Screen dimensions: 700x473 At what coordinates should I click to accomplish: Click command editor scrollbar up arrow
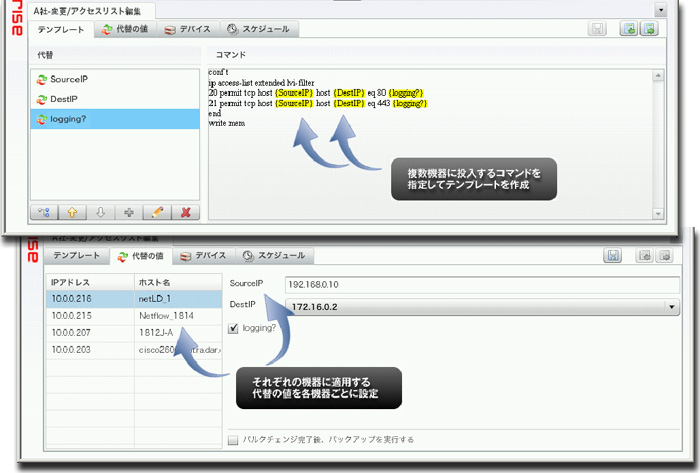pyautogui.click(x=658, y=76)
